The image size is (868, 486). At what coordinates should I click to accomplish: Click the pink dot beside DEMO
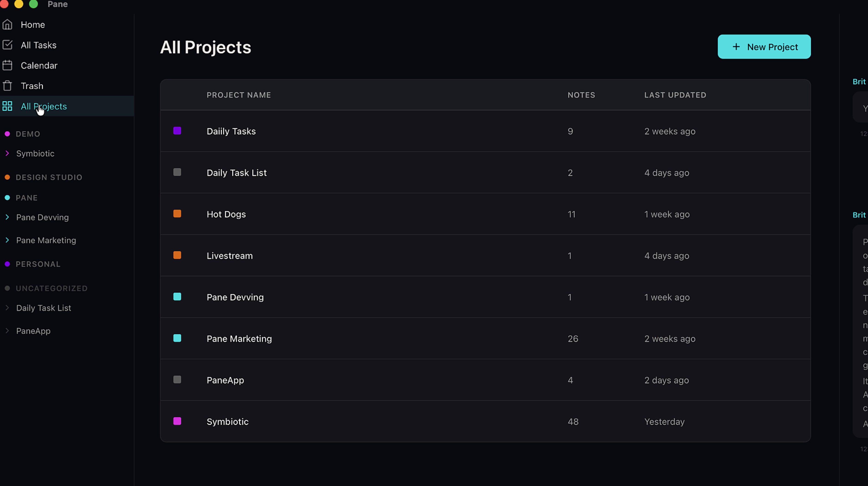7,134
